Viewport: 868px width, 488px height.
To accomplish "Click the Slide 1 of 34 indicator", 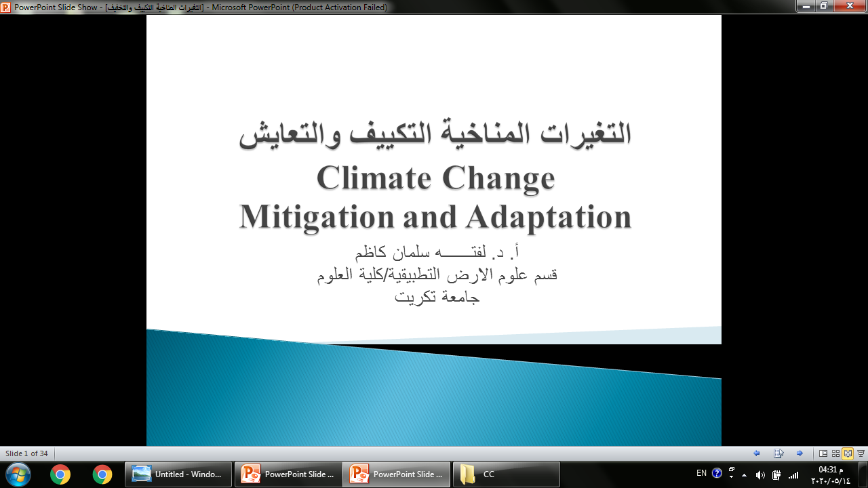I will pyautogui.click(x=26, y=453).
